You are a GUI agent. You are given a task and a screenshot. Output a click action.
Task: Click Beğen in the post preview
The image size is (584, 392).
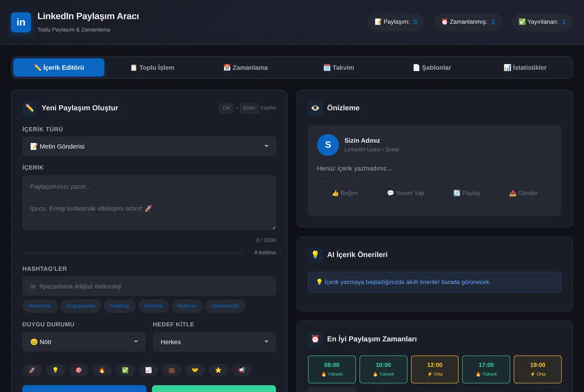pyautogui.click(x=345, y=193)
